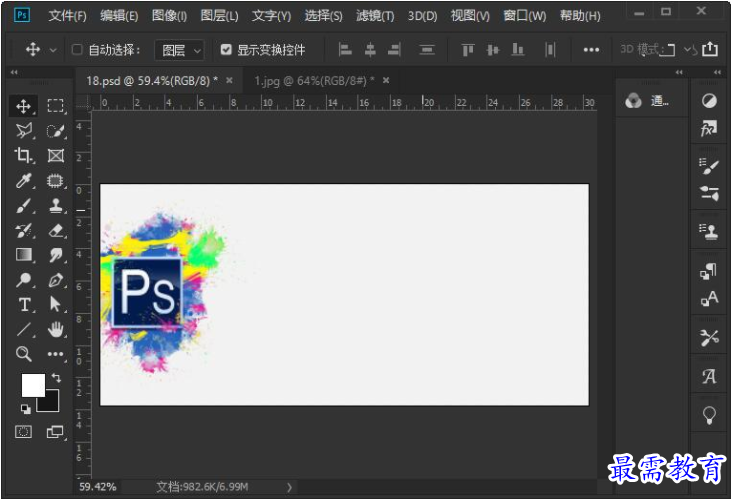Align top edges button
Screen dimensions: 732x500
[x=468, y=49]
